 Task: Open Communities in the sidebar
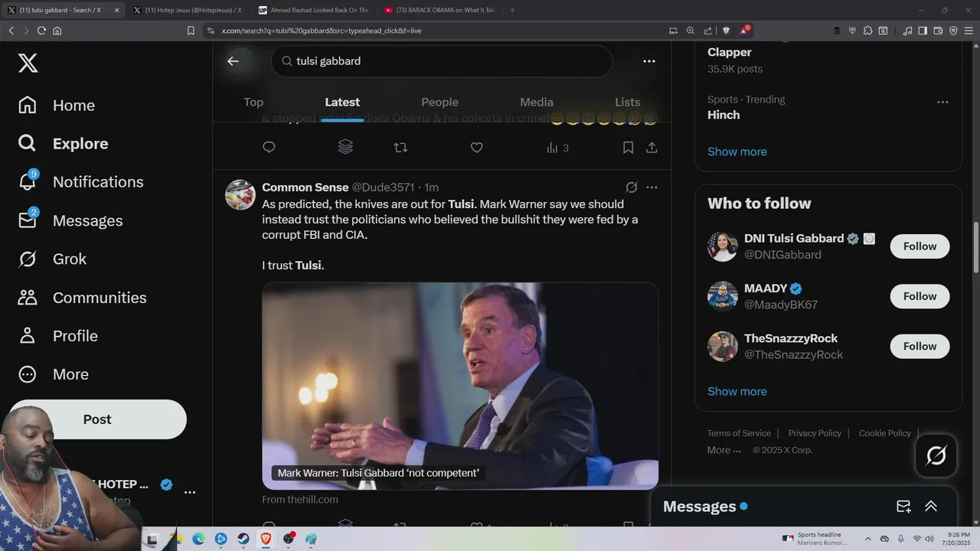click(82, 298)
